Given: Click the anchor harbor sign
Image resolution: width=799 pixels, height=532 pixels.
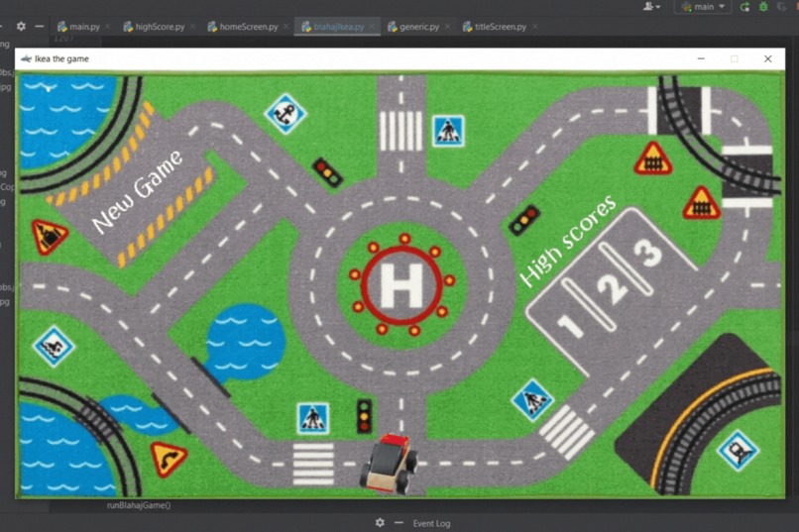Looking at the screenshot, I should [x=285, y=114].
